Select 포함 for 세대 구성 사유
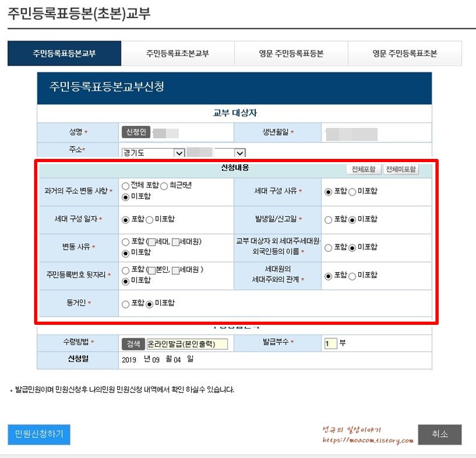The image size is (476, 458). [x=328, y=192]
